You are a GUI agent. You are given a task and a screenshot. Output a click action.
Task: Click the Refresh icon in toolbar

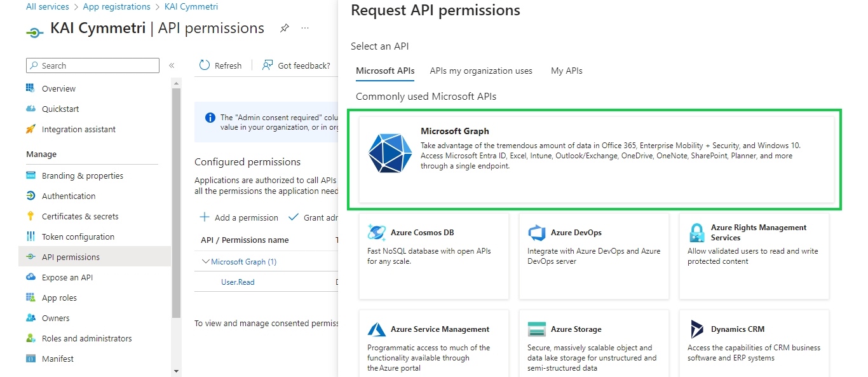pos(205,65)
